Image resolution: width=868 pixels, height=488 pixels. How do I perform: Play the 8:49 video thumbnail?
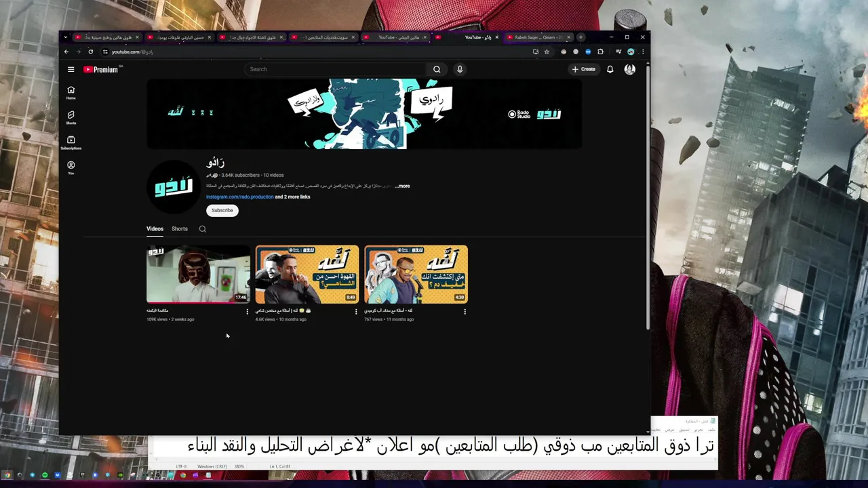(x=307, y=274)
